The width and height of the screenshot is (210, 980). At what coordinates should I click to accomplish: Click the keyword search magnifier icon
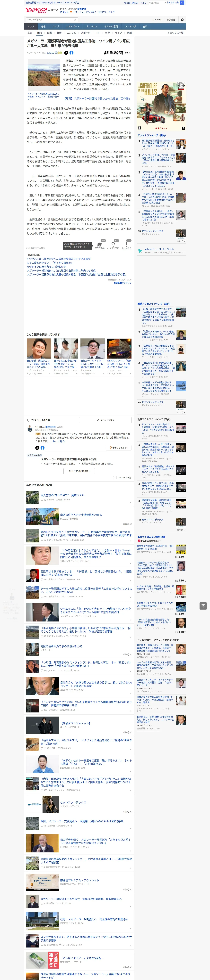tap(75, 19)
